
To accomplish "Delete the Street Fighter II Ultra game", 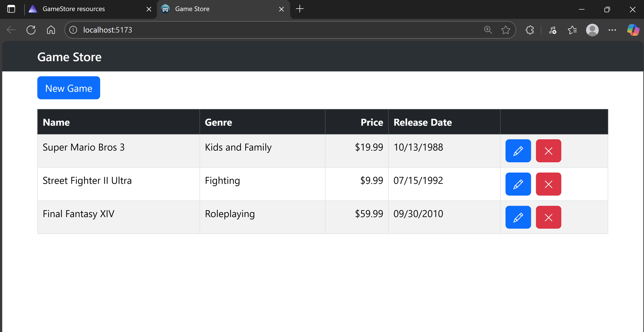I will (548, 184).
